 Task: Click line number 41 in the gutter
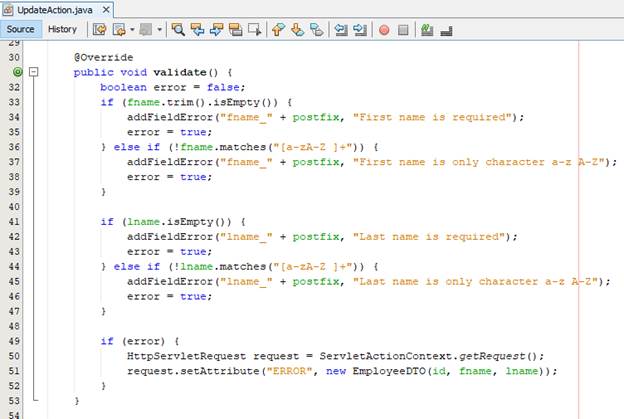click(14, 222)
